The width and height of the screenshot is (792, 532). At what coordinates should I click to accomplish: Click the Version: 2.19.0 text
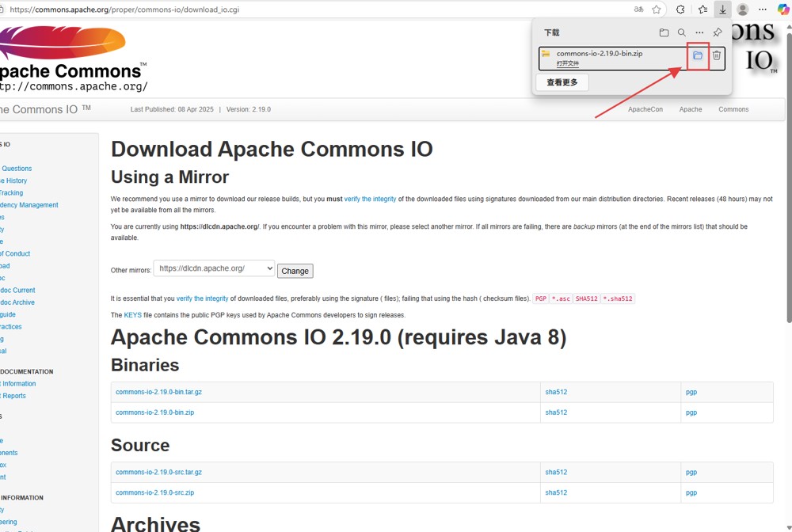coord(249,109)
